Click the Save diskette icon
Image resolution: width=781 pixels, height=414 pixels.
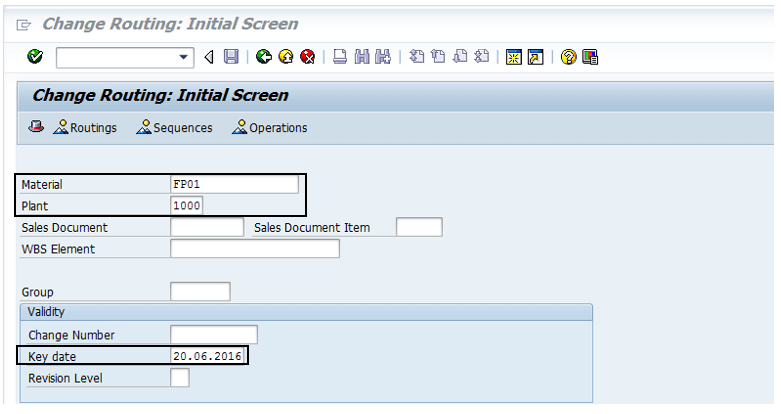(x=231, y=57)
